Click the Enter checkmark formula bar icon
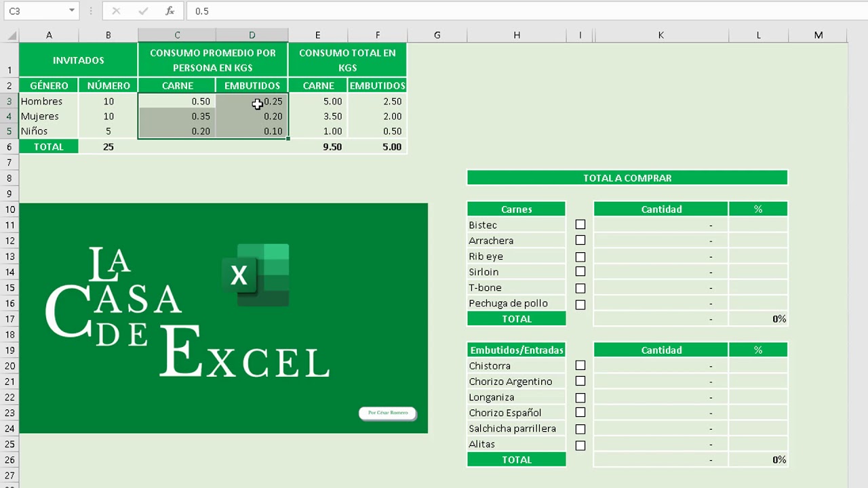Screen dimensions: 868x488 tap(143, 11)
